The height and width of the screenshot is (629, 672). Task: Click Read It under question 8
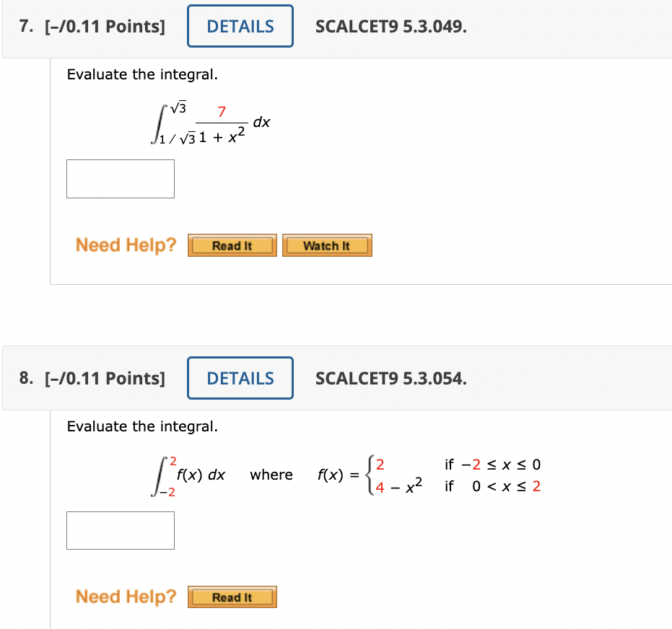click(x=232, y=597)
